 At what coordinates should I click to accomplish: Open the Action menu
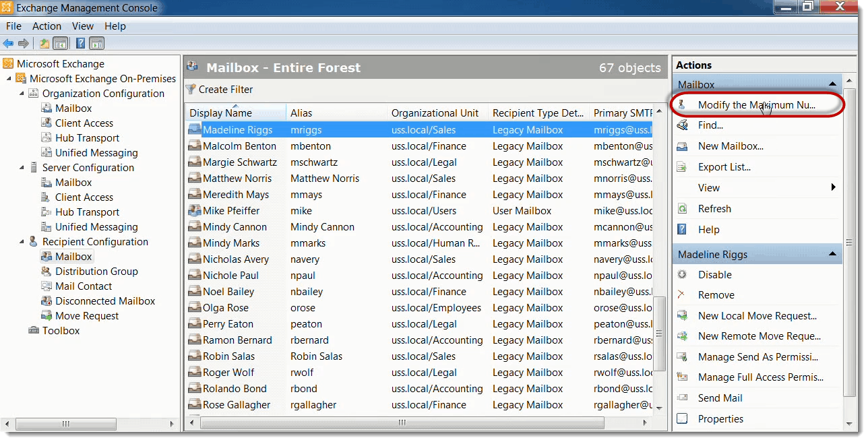(x=46, y=26)
